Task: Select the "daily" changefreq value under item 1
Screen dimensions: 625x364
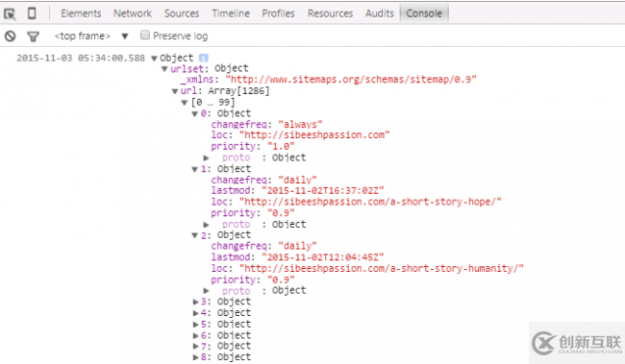Action: click(297, 180)
